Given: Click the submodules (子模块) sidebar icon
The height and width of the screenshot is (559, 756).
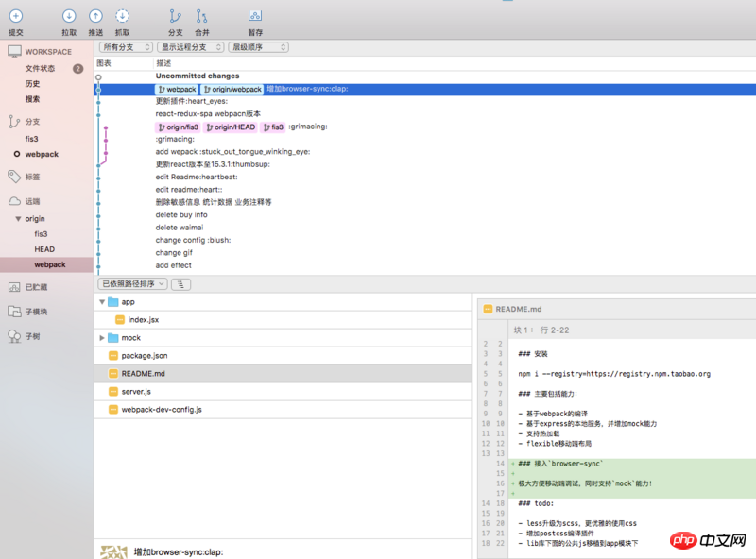Looking at the screenshot, I should pos(14,312).
